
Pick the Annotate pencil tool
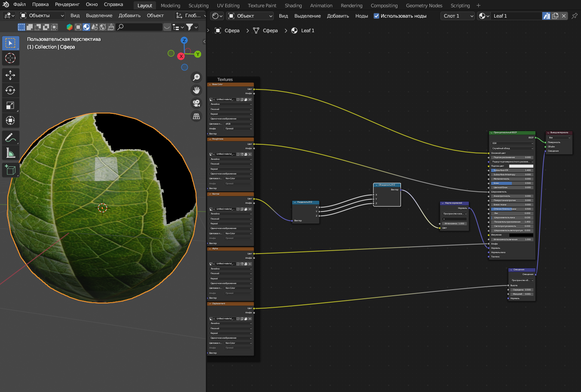pyautogui.click(x=10, y=138)
